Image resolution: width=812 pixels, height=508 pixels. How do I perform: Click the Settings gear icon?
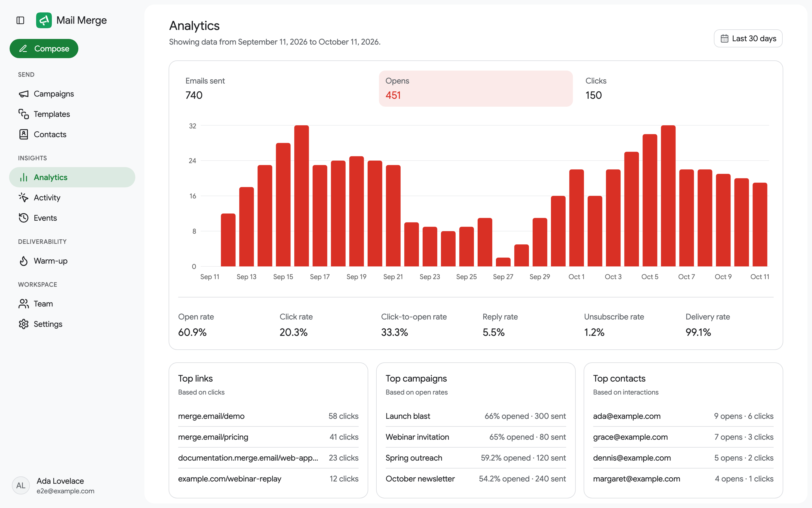[23, 324]
